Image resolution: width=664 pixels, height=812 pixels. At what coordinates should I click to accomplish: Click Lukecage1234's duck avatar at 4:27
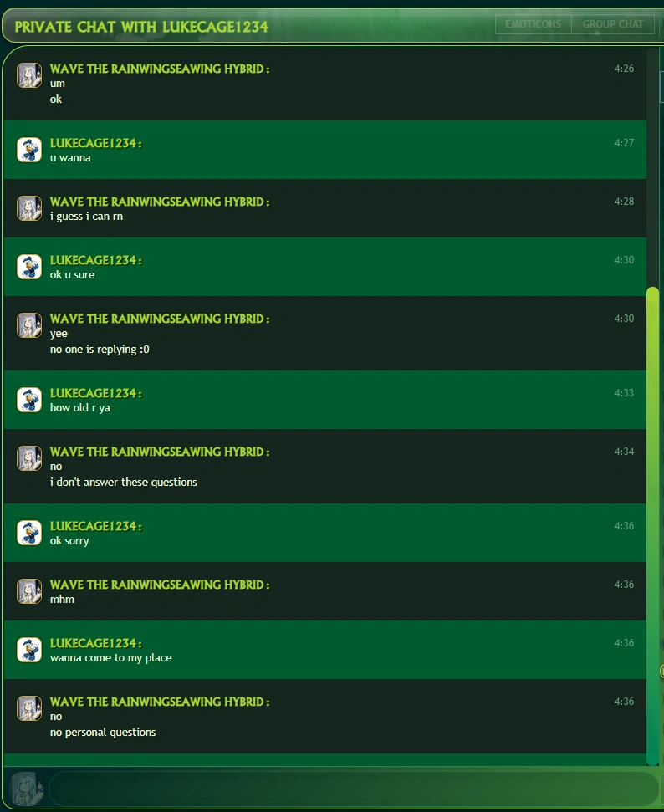coord(29,150)
